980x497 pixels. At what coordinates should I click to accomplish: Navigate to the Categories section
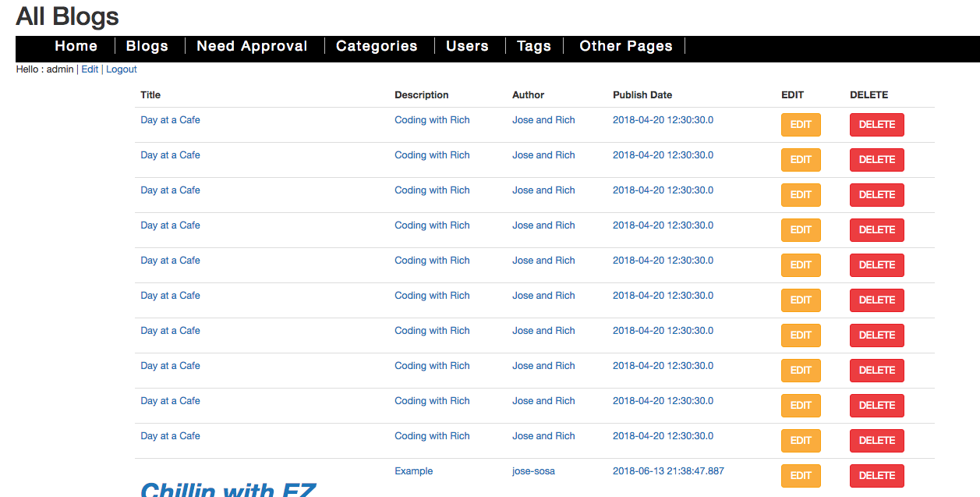tap(377, 46)
